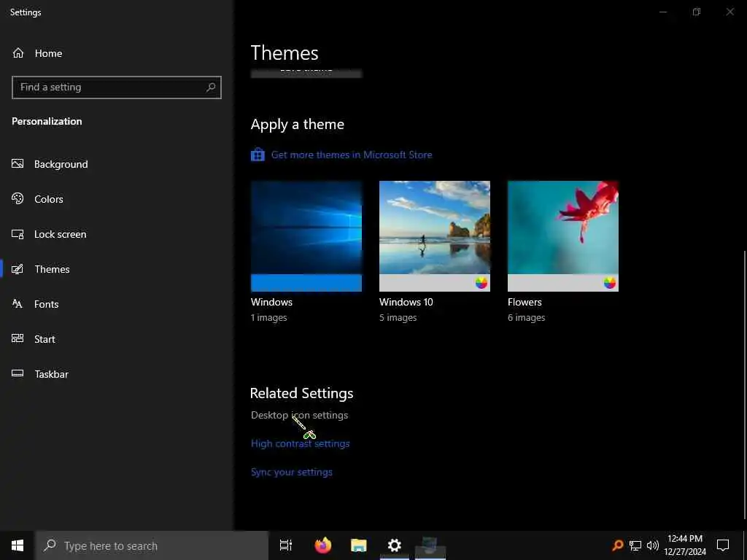The height and width of the screenshot is (560, 747).
Task: Click the Colors palette icon
Action: tap(18, 198)
